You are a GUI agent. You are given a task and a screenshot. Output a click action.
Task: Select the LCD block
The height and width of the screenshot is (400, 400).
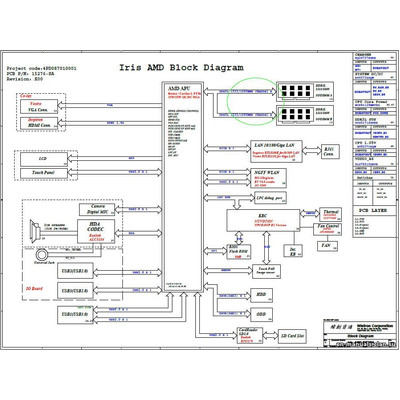(x=44, y=159)
